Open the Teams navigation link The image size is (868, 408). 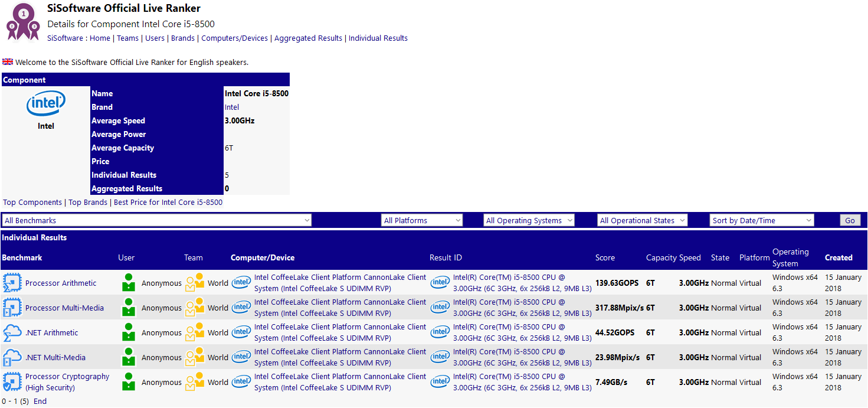tap(127, 38)
